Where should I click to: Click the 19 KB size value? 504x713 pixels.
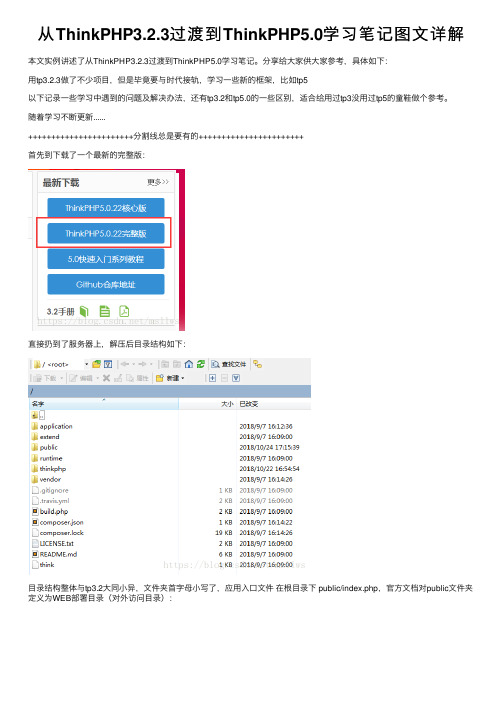224,532
